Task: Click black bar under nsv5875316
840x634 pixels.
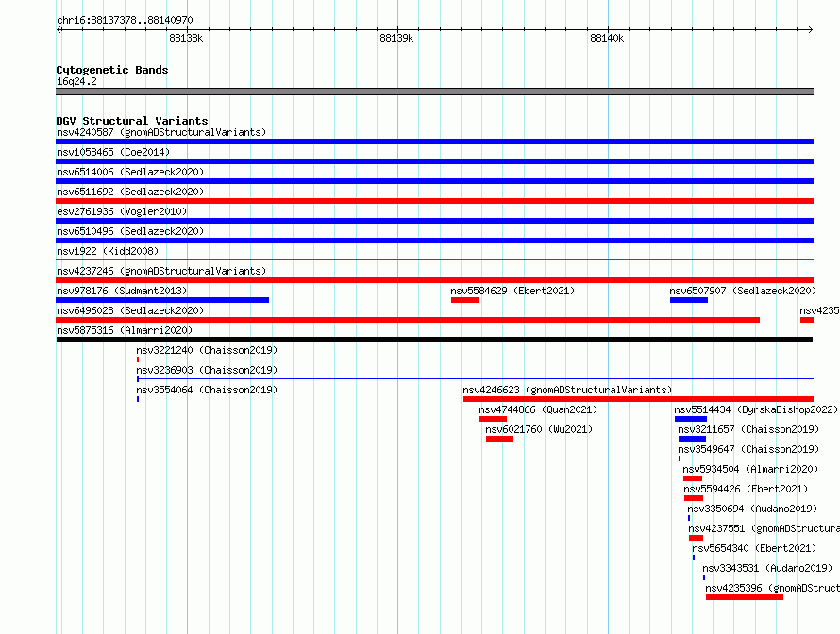Action: point(434,340)
